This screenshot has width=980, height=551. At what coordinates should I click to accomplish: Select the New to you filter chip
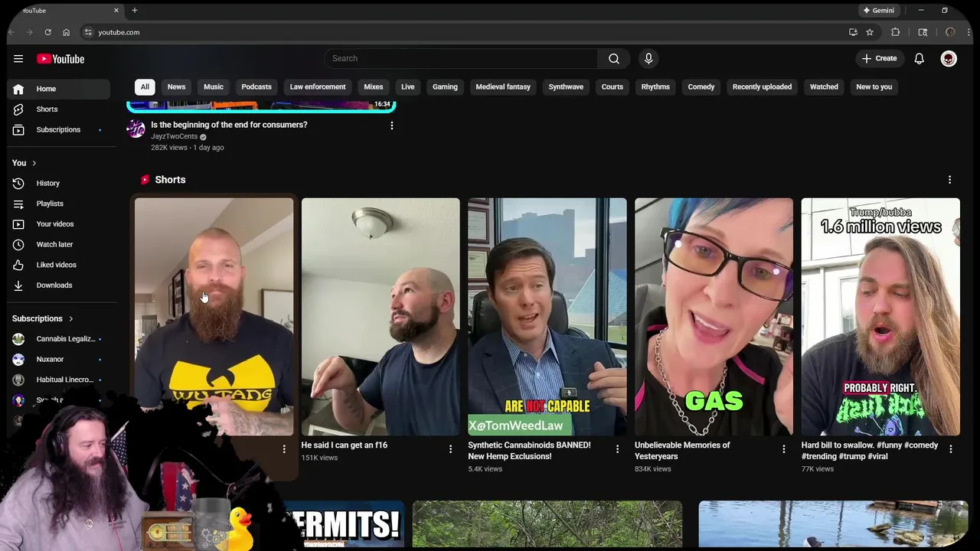pyautogui.click(x=874, y=87)
